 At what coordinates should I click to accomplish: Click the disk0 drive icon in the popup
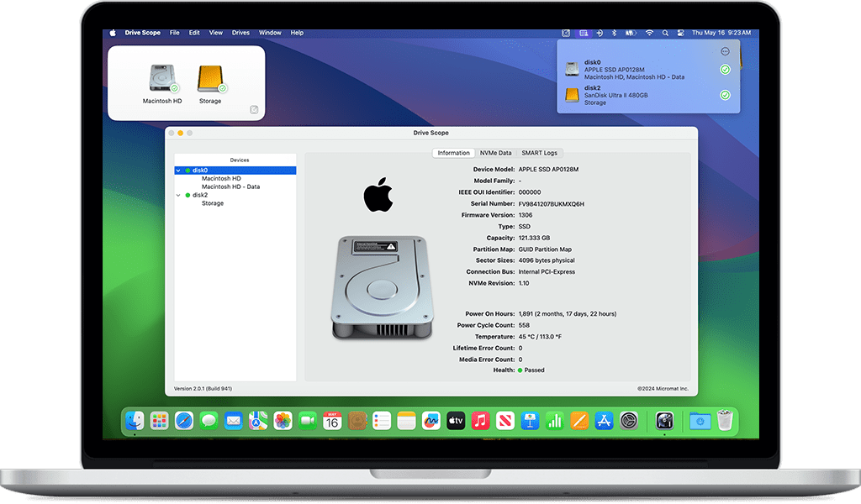tap(572, 69)
